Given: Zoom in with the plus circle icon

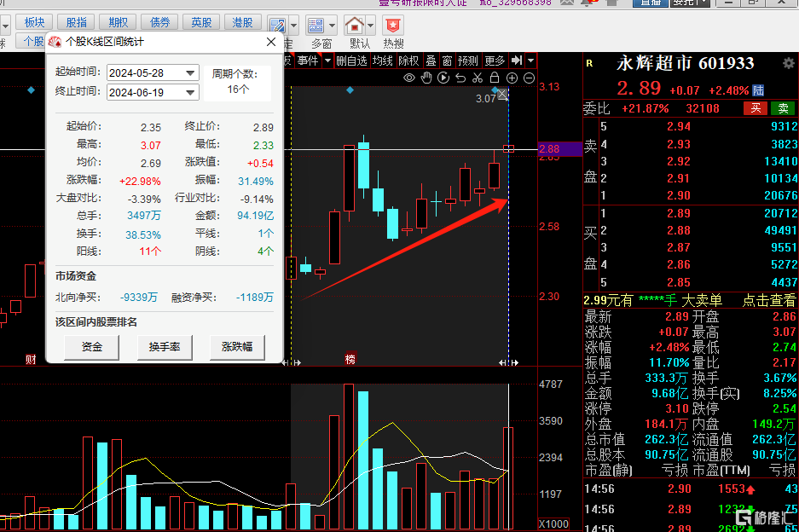Looking at the screenshot, I should point(512,78).
